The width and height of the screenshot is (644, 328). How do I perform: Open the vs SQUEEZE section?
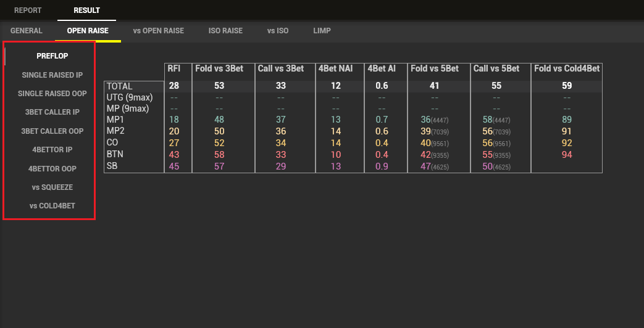tap(52, 187)
